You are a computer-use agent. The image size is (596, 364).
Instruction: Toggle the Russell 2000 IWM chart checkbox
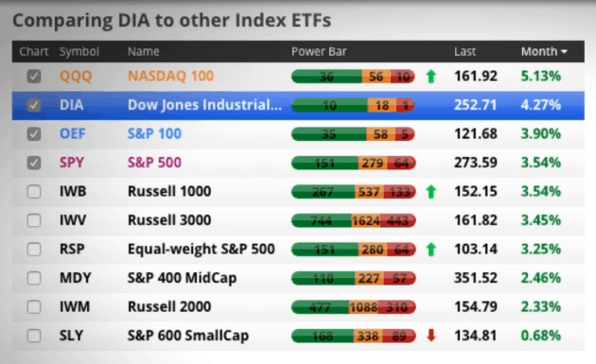click(34, 307)
